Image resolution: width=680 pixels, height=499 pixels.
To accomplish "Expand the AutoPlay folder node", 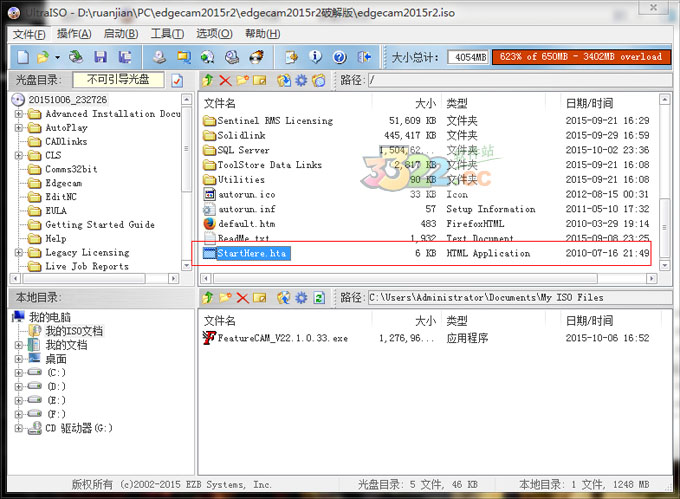I will pyautogui.click(x=18, y=128).
